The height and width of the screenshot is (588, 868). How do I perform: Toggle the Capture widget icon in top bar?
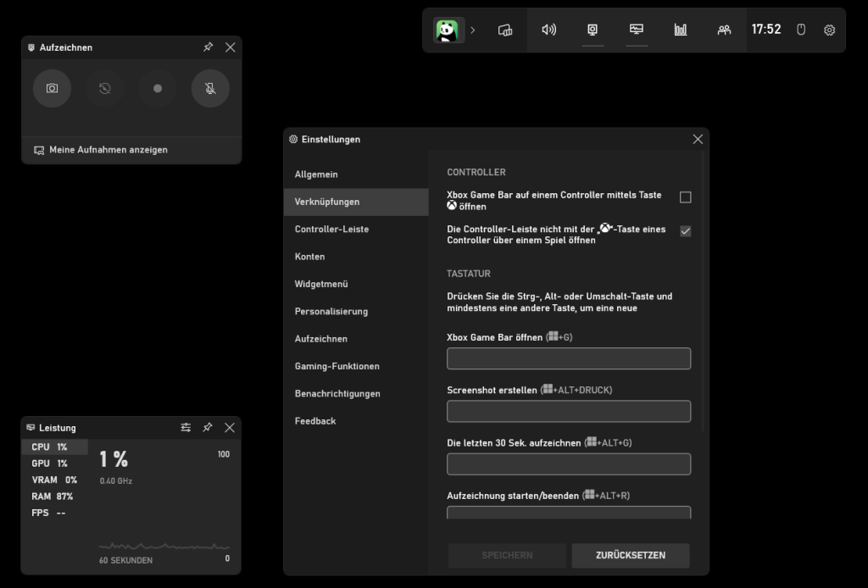click(593, 30)
